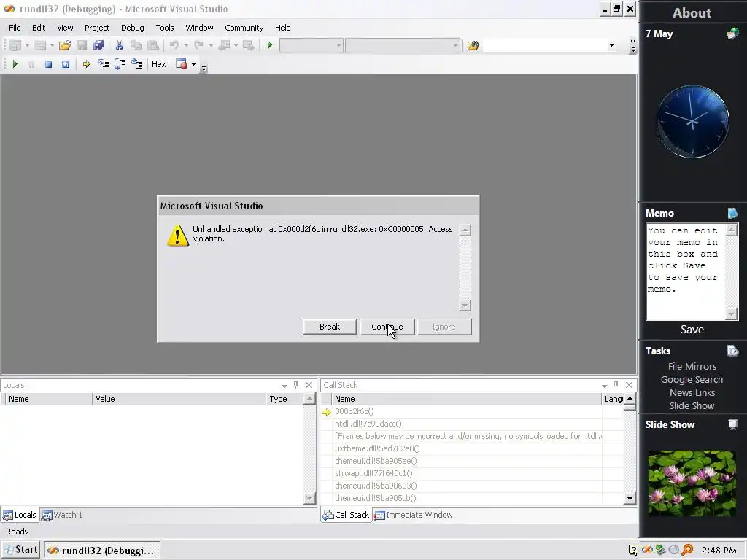The image size is (747, 560).
Task: Click the Tasks panel header icon
Action: click(732, 351)
